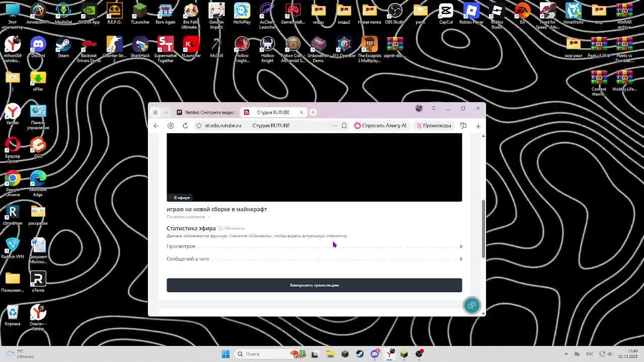Select the NVIDIA App desktop icon
Screen dimensions: 644x362
pos(89,14)
